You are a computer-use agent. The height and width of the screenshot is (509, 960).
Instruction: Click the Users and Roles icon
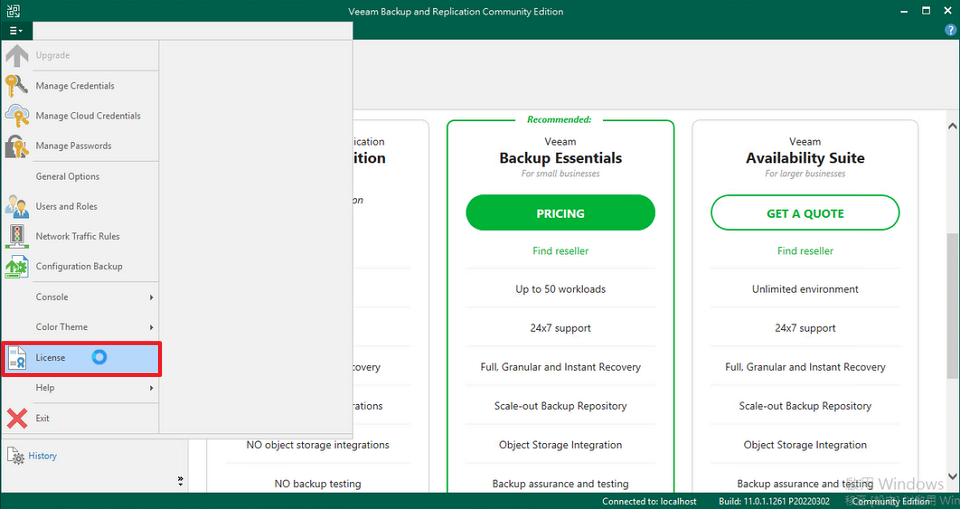pos(17,206)
